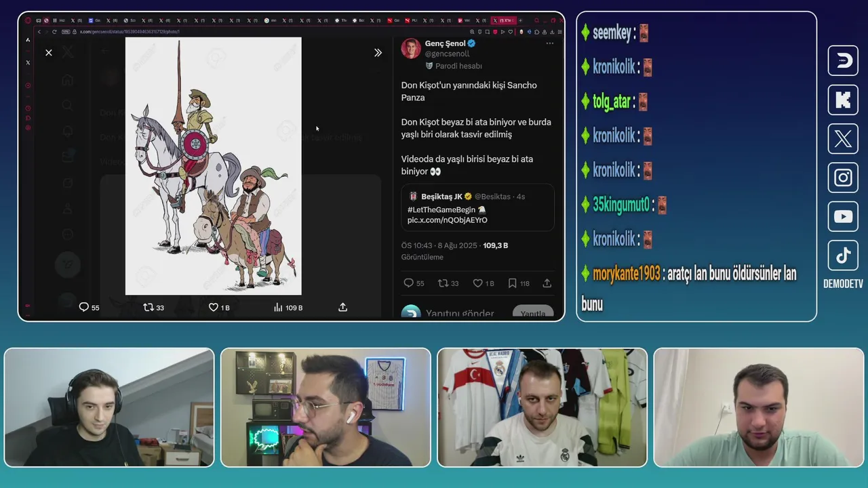Image resolution: width=868 pixels, height=488 pixels.
Task: Select webcam of man in light green t-shirt
Action: click(758, 407)
